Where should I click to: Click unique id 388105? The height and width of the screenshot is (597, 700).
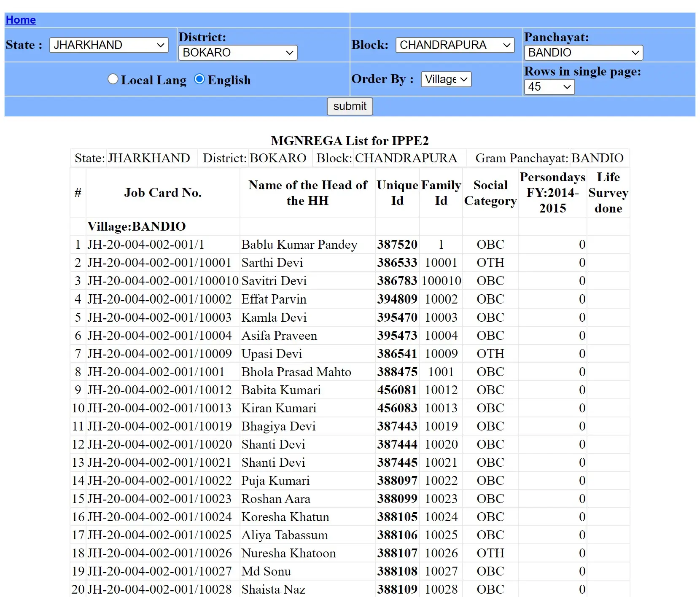coord(397,517)
